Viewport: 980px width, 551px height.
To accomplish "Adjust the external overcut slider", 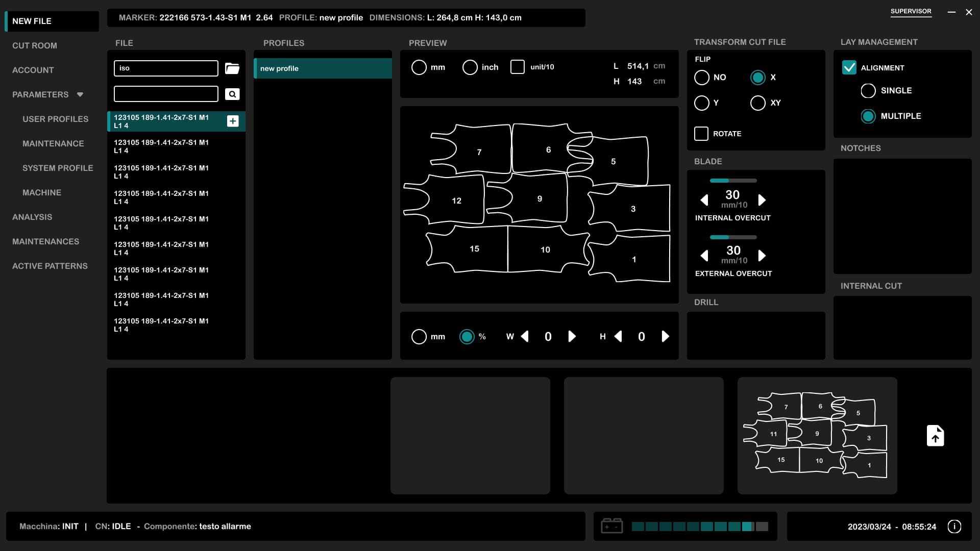I will pyautogui.click(x=733, y=237).
